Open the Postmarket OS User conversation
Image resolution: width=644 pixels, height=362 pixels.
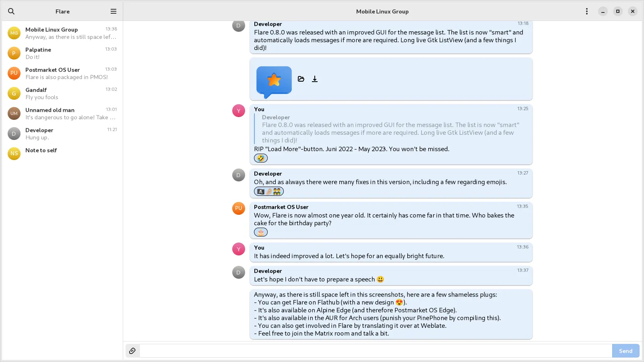(62, 73)
